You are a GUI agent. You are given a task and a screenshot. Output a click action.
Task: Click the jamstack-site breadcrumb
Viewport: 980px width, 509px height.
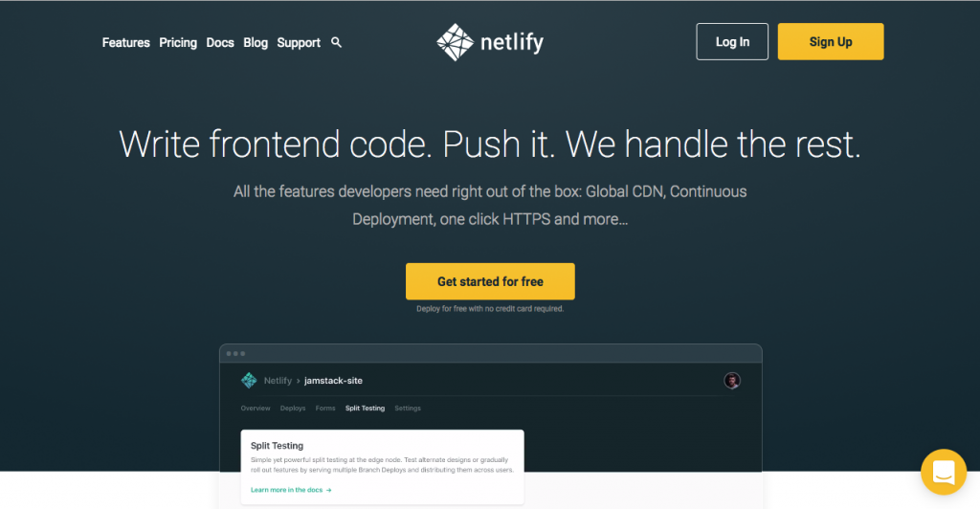[x=333, y=381]
